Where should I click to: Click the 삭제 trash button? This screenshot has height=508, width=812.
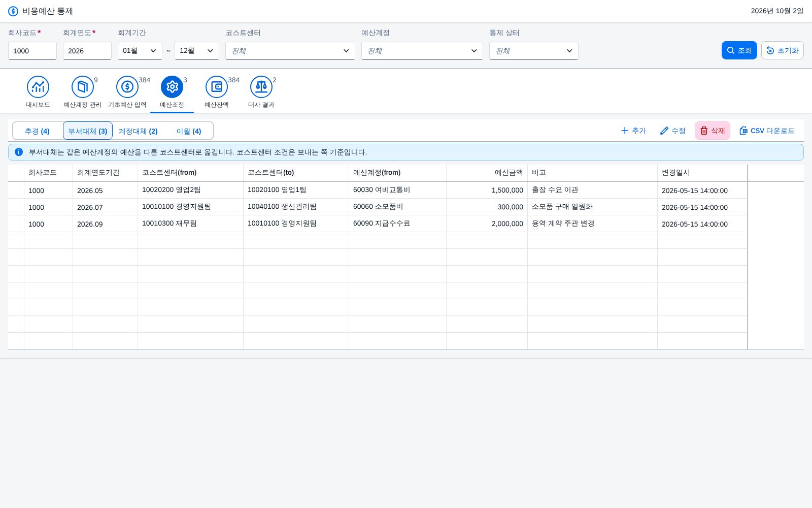(x=713, y=131)
